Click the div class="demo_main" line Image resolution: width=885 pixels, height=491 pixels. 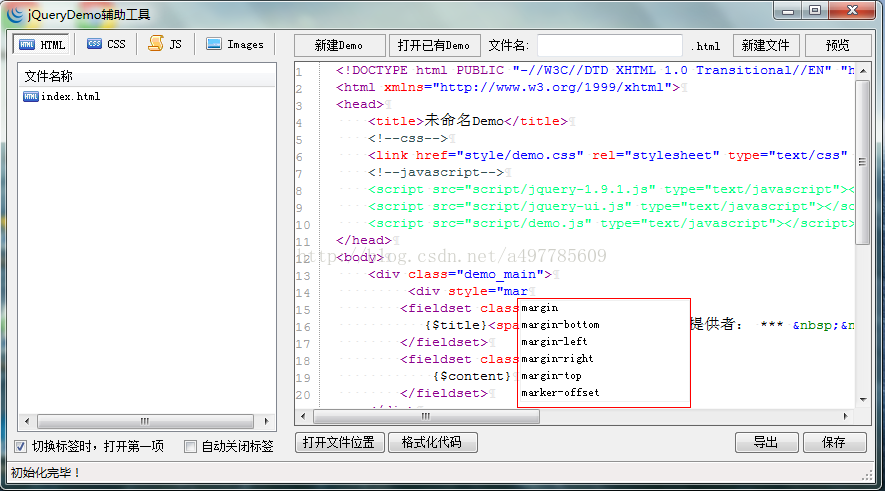[460, 274]
